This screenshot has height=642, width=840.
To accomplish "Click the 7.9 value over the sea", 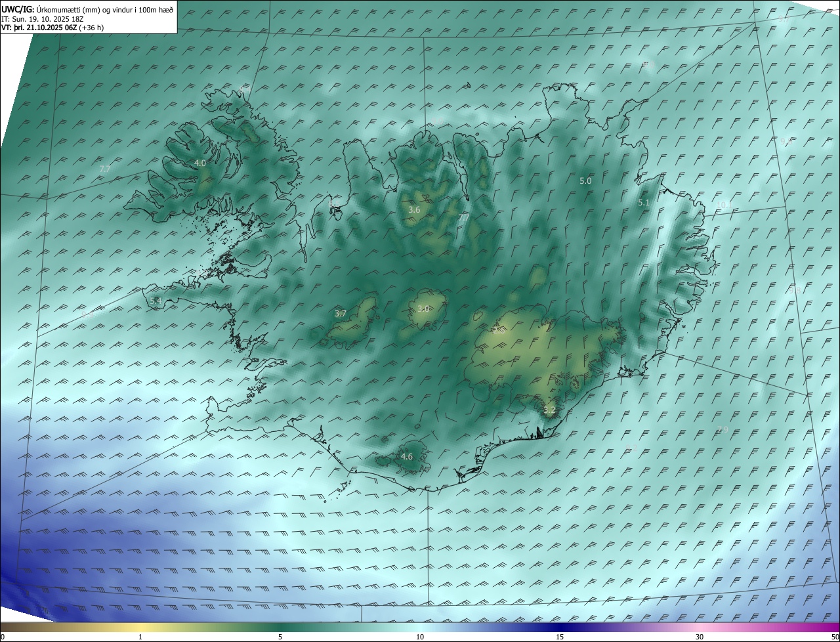I will point(722,430).
